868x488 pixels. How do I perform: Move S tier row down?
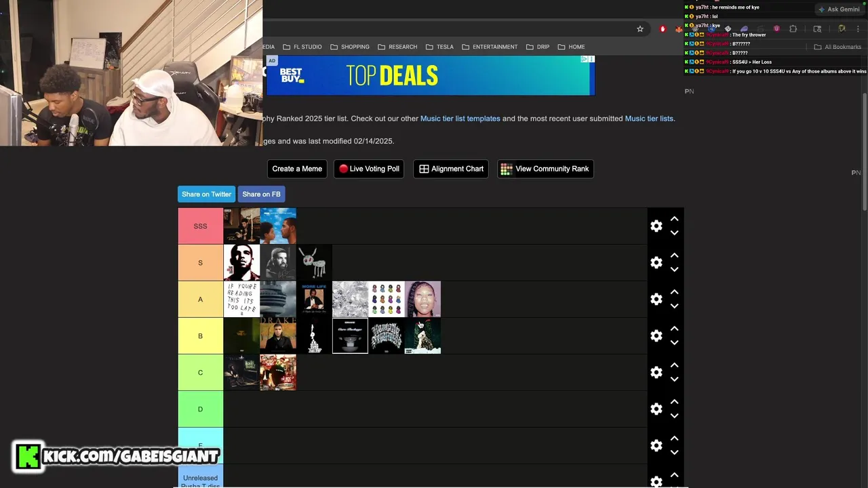[x=674, y=269]
